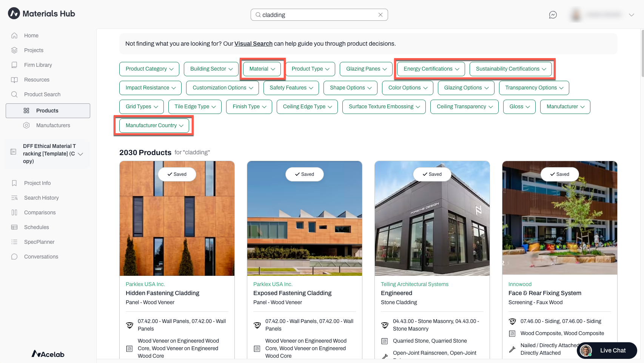Expand the Material filter dropdown
Screen dimensions: 644x363
262,69
